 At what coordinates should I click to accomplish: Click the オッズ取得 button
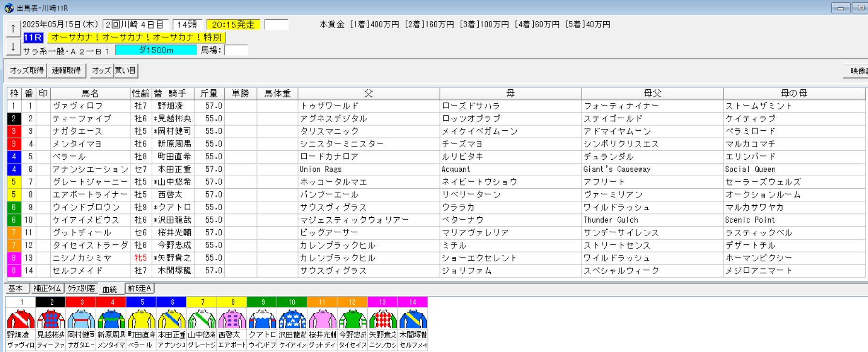click(x=27, y=70)
